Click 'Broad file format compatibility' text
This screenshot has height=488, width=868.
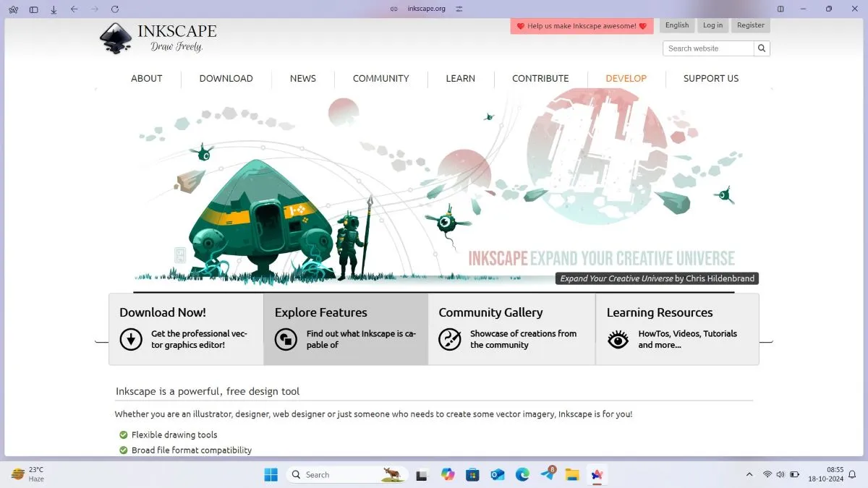coord(192,450)
